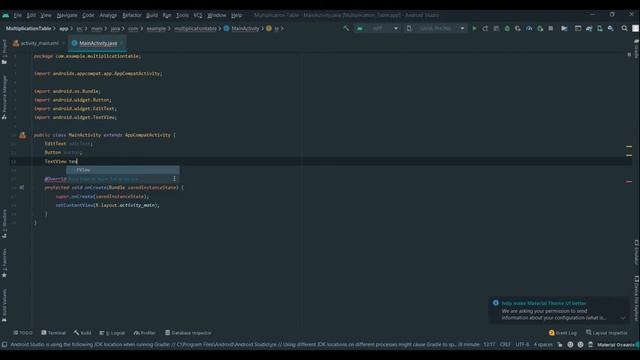
Task: Click the onCreate override gutter icon
Action: 22,188
